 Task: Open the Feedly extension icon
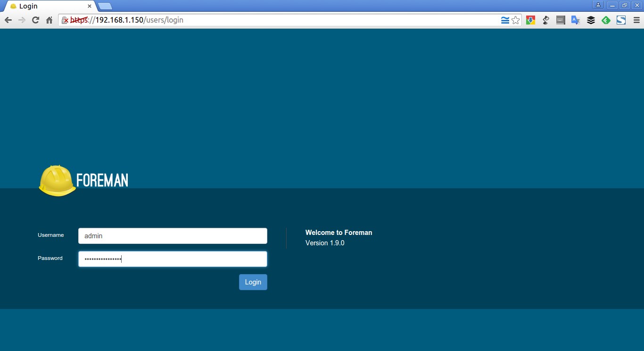click(x=606, y=20)
